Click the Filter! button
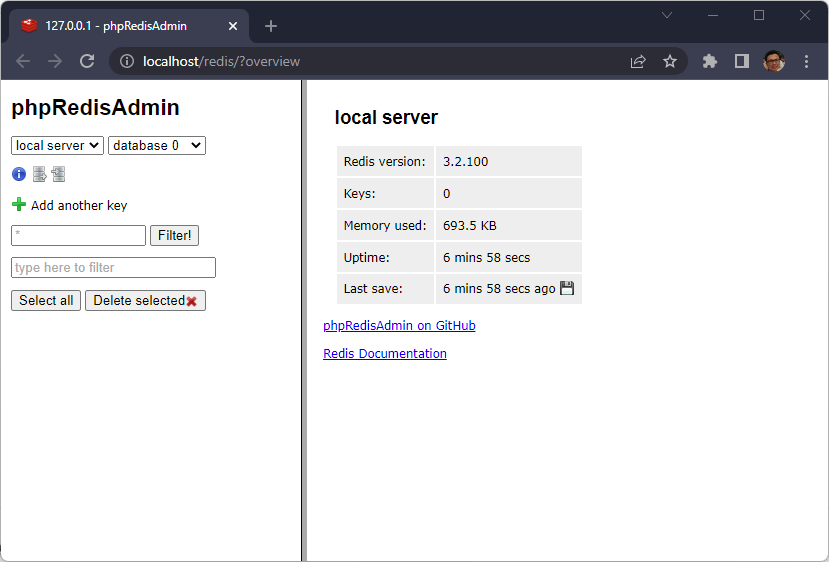The height and width of the screenshot is (562, 829). pos(174,235)
